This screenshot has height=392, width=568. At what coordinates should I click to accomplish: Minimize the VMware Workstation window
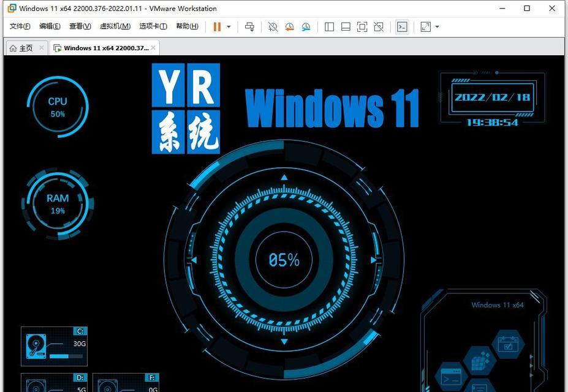tap(502, 8)
